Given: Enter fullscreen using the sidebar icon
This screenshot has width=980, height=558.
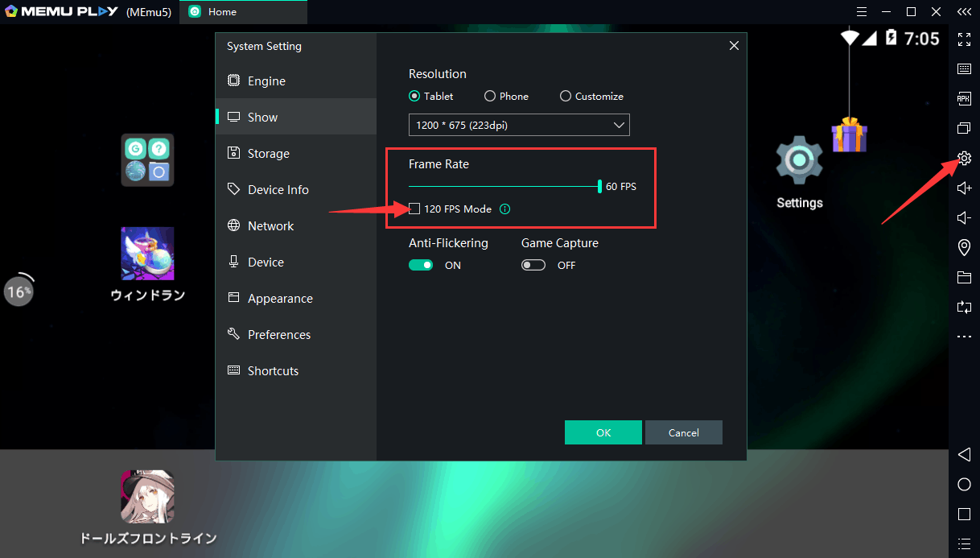Looking at the screenshot, I should coord(964,39).
